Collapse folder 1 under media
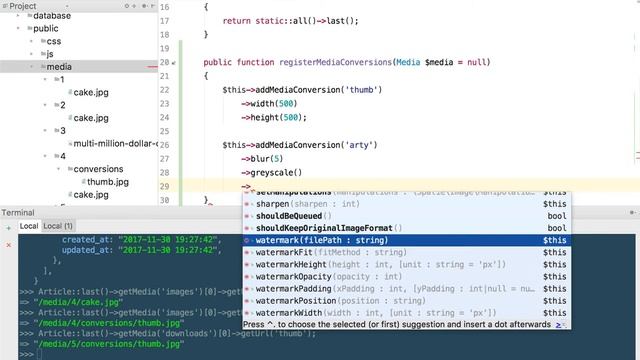 45,79
